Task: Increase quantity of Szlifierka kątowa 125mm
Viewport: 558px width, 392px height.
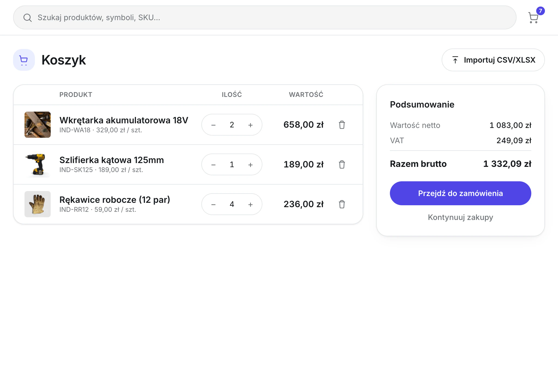Action: click(250, 165)
